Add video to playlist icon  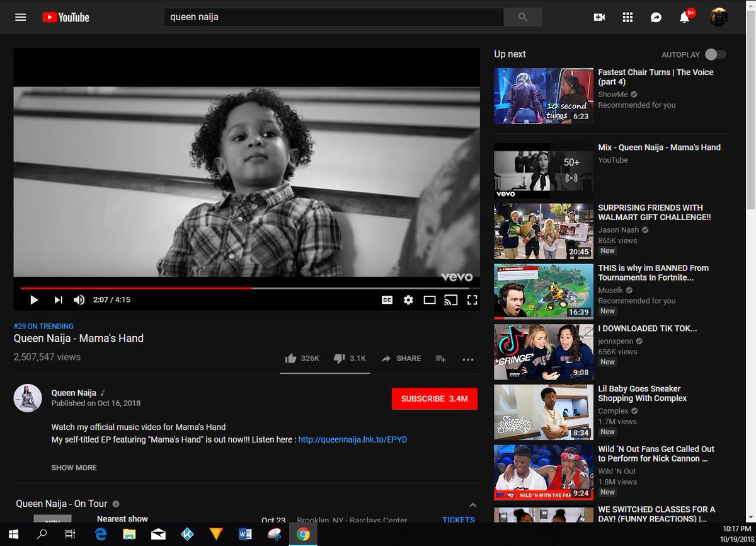[441, 358]
